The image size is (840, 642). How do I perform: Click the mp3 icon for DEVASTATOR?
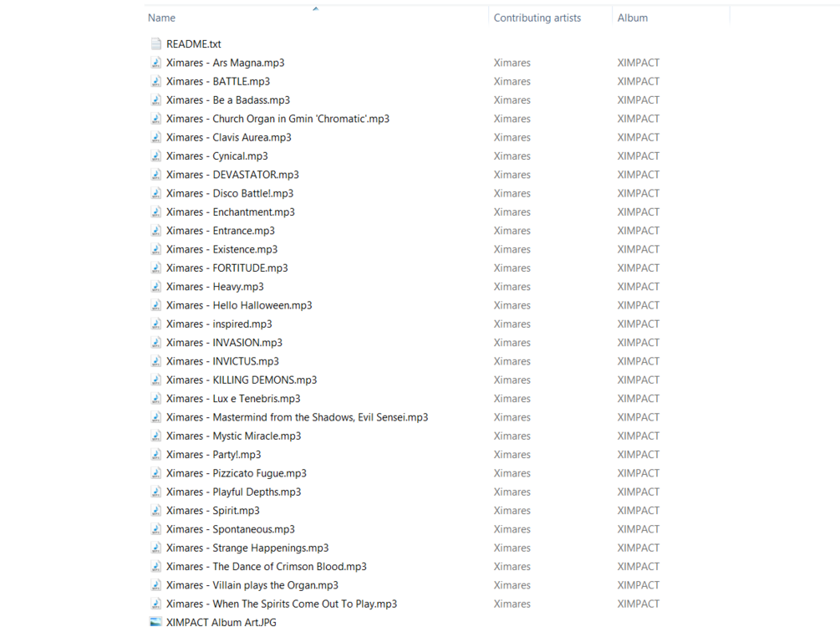click(x=156, y=175)
